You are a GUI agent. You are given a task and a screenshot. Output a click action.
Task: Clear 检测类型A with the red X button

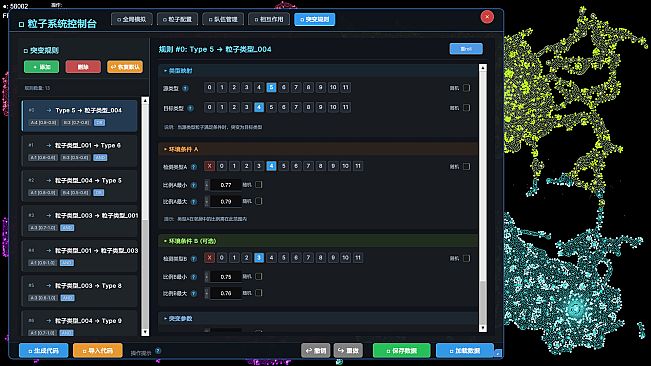[209, 166]
